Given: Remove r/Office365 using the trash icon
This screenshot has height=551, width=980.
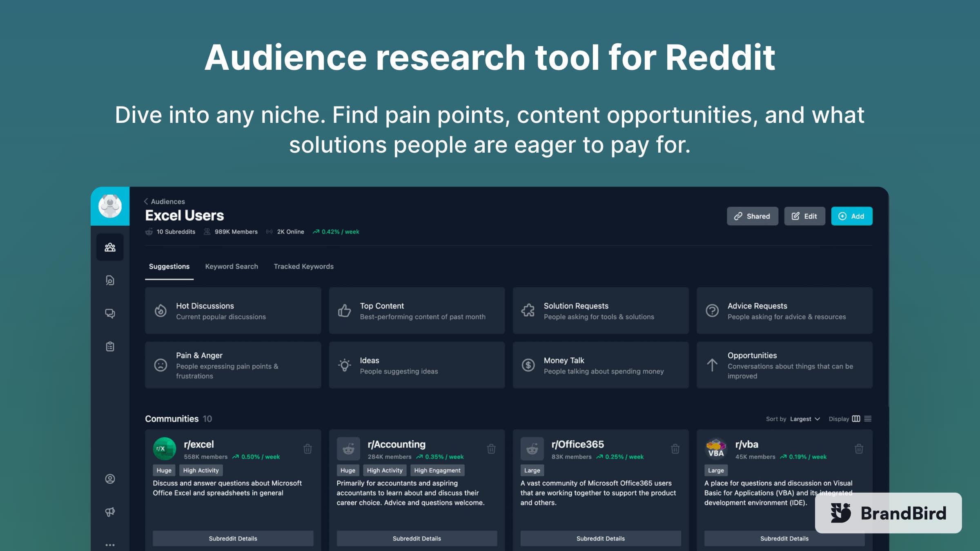Looking at the screenshot, I should pos(675,449).
